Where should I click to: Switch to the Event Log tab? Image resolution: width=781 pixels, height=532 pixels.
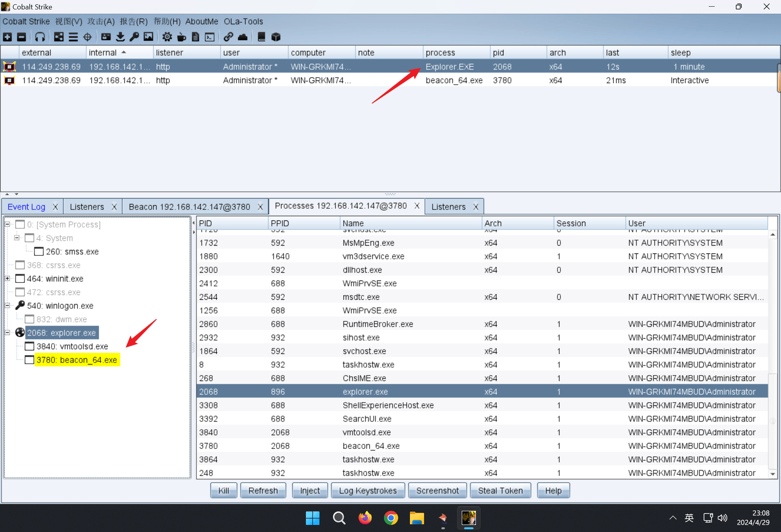pyautogui.click(x=26, y=207)
